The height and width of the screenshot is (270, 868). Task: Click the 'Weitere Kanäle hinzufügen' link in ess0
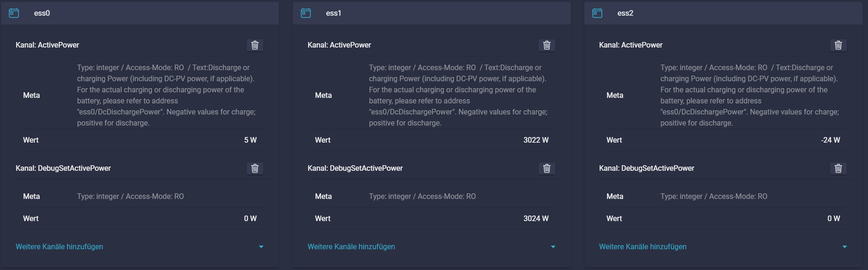59,247
